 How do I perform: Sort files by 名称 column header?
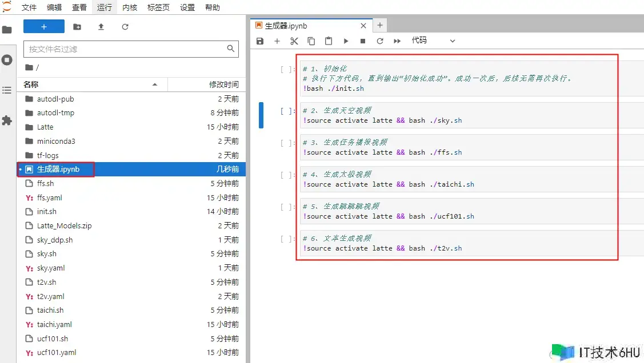click(31, 84)
